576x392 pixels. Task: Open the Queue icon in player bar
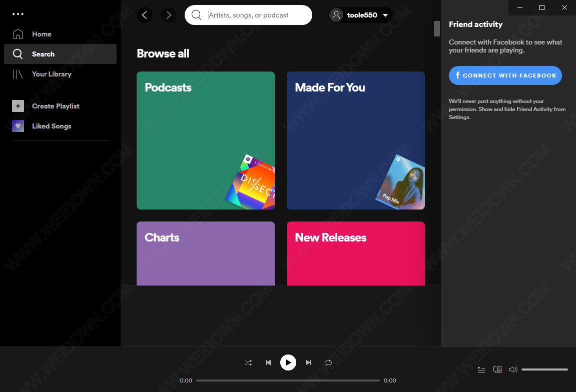481,369
